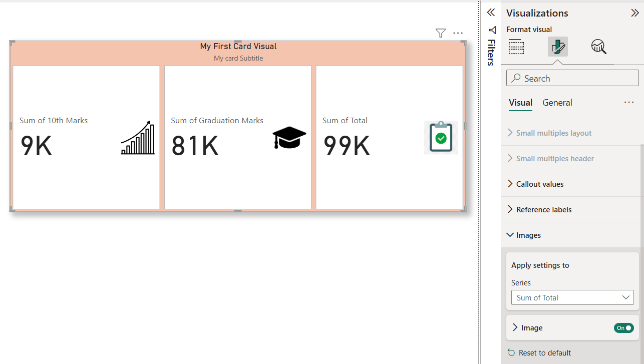Select the Build visual grid icon
This screenshot has width=644, height=364.
tap(516, 46)
